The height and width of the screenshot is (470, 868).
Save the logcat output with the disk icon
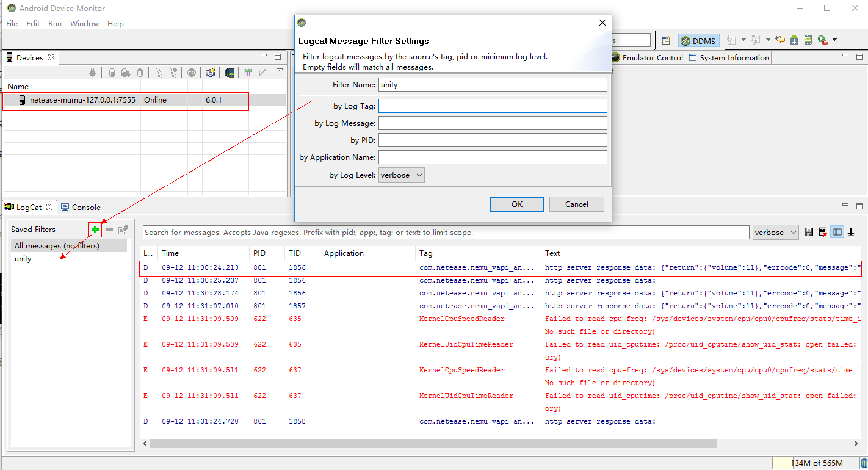pos(809,232)
